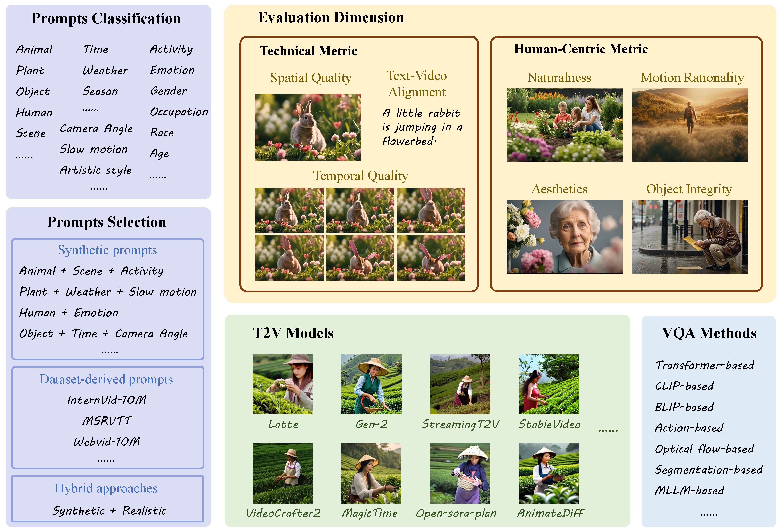Viewport: 782px width, 532px height.
Task: Open the StableVideo sample thumbnail
Action: [x=549, y=384]
